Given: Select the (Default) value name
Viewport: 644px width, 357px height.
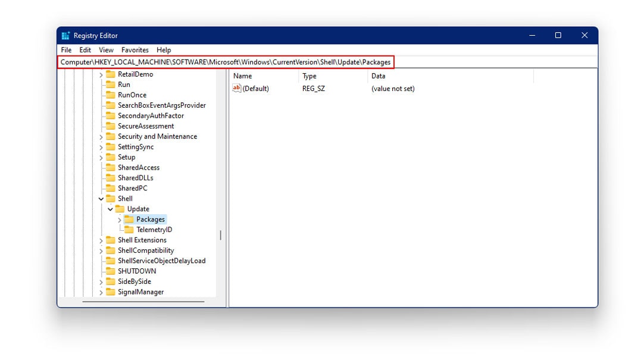Looking at the screenshot, I should 255,88.
